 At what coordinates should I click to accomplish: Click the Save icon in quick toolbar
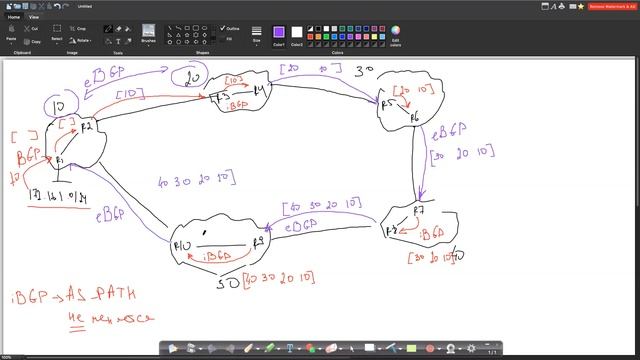pyautogui.click(x=25, y=6)
